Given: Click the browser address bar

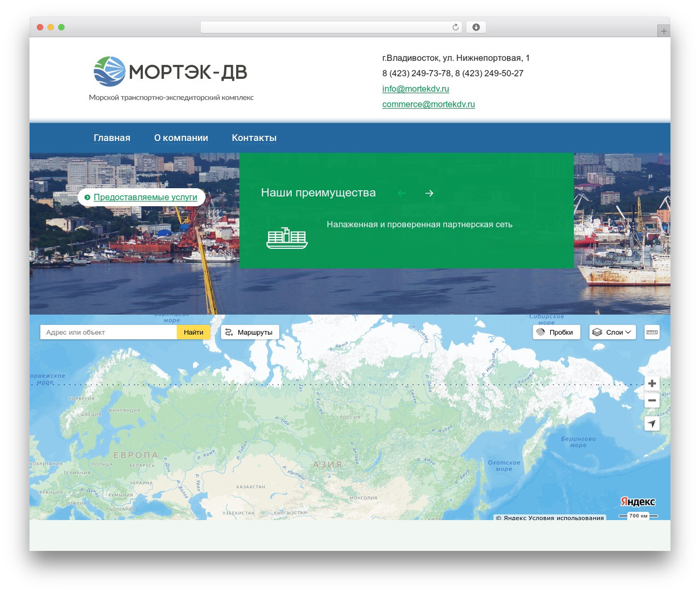Looking at the screenshot, I should click(331, 27).
